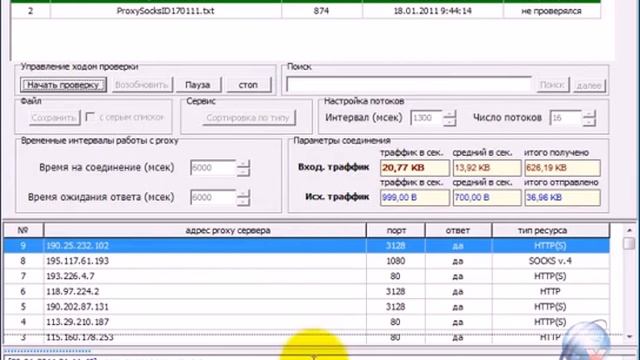The width and height of the screenshot is (640, 360).
Task: Click the Интервал (мсек) field
Action: (x=426, y=118)
